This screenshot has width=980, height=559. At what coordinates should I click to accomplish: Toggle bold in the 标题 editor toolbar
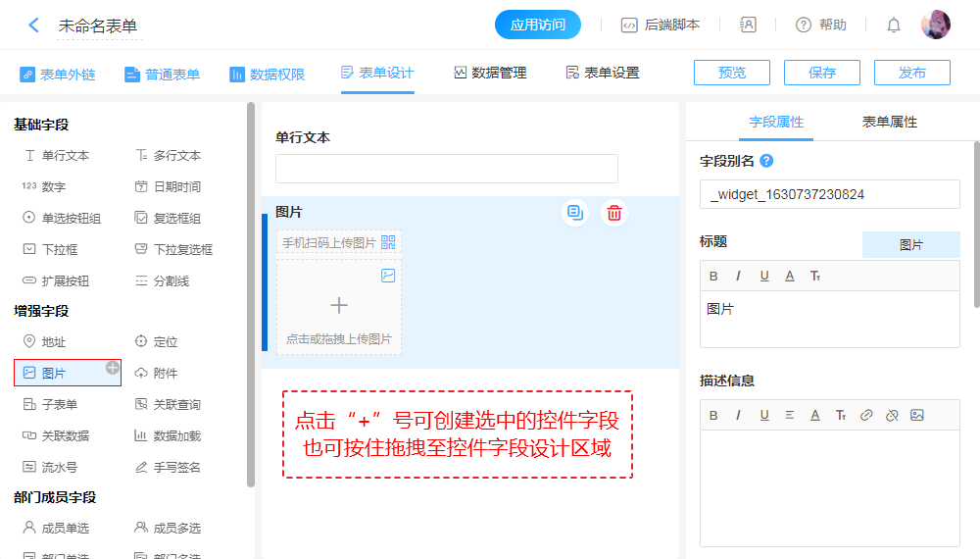(x=713, y=276)
